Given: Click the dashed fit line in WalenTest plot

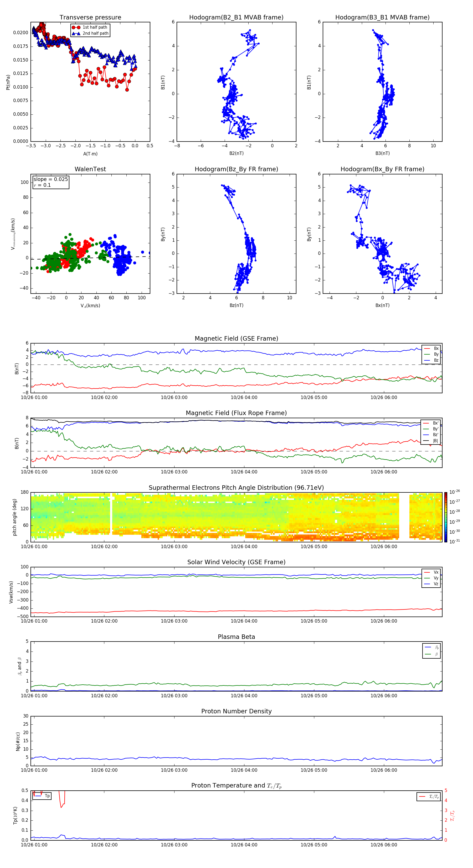Looking at the screenshot, I should coord(90,258).
